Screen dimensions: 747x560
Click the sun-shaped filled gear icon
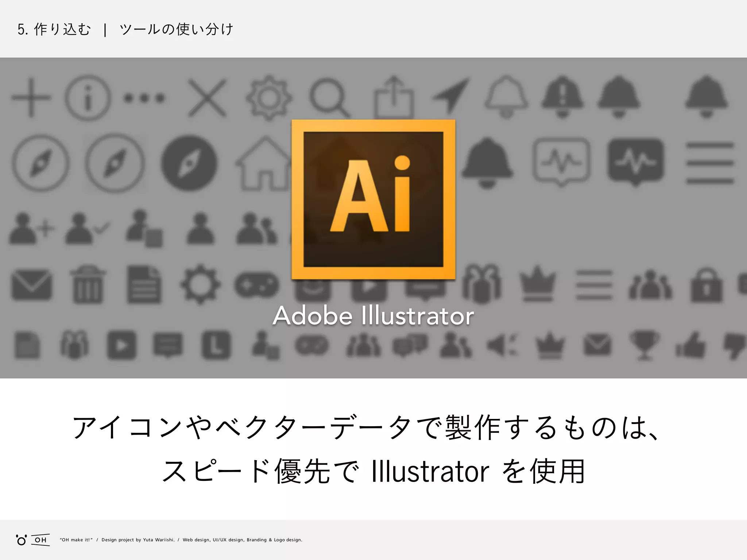(200, 284)
